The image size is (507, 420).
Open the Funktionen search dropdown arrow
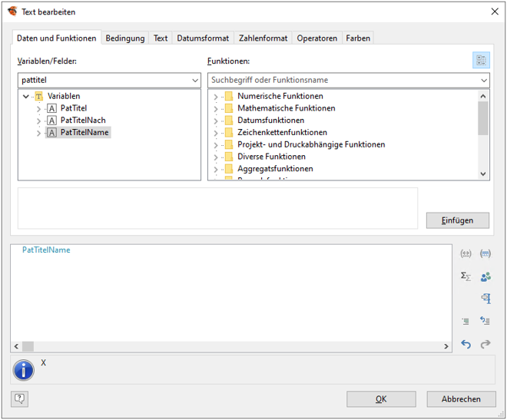click(x=484, y=81)
